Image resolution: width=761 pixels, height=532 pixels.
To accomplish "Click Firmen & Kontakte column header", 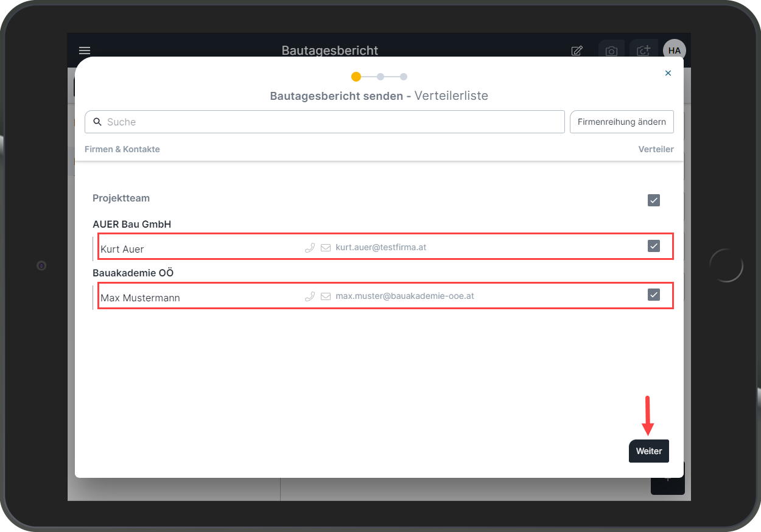I will click(122, 149).
